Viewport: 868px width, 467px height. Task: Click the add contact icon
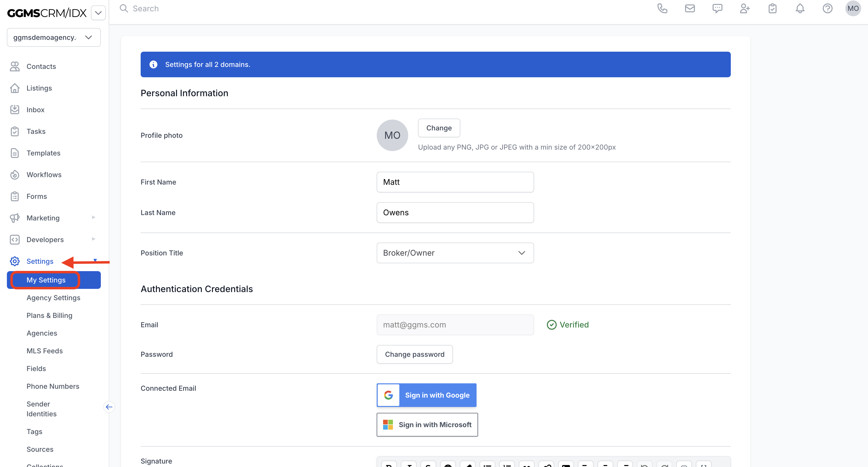(745, 8)
